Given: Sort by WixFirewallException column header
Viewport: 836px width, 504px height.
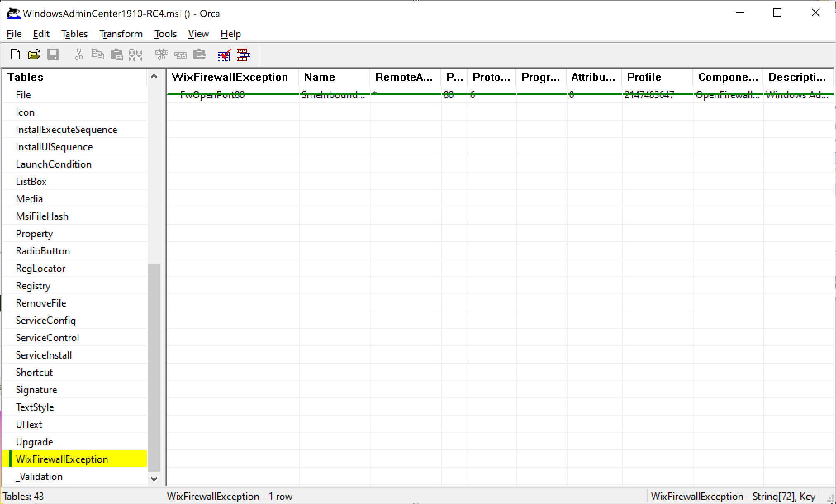Looking at the screenshot, I should (233, 77).
